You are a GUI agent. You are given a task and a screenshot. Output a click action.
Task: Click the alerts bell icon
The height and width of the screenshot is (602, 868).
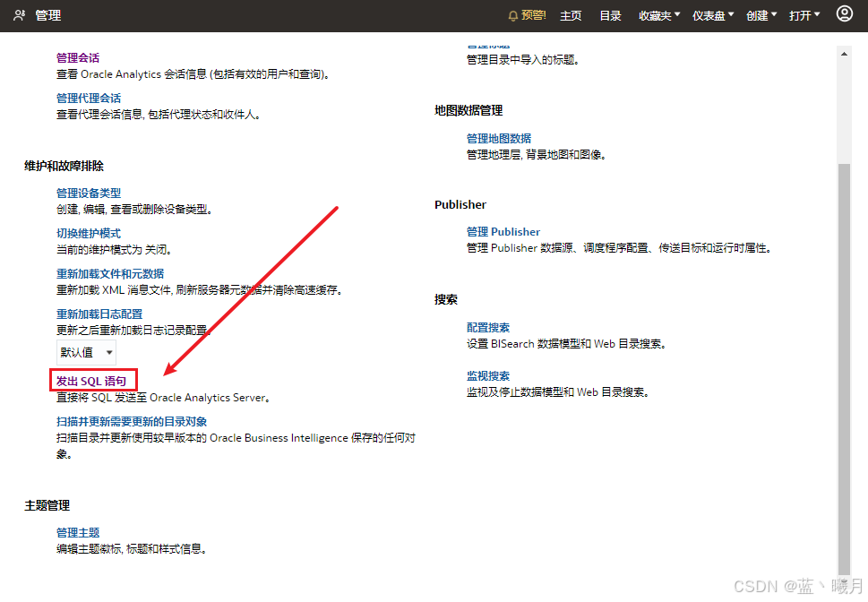(x=512, y=15)
